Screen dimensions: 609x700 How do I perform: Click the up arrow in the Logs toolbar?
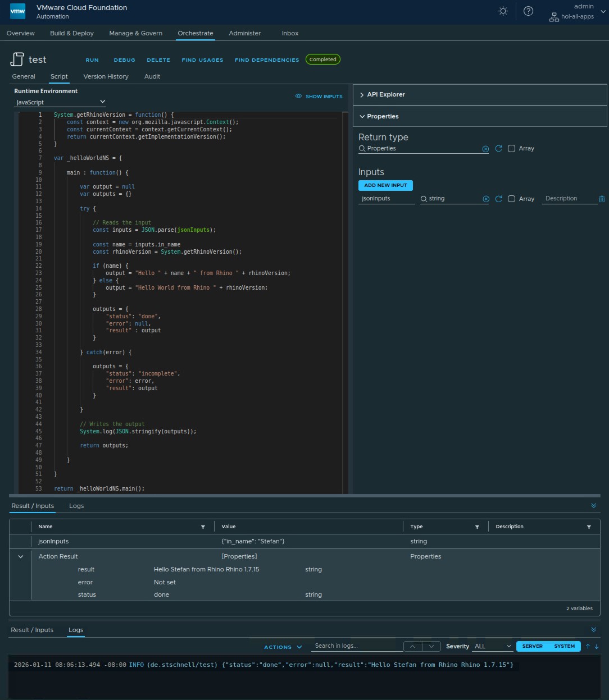(588, 646)
